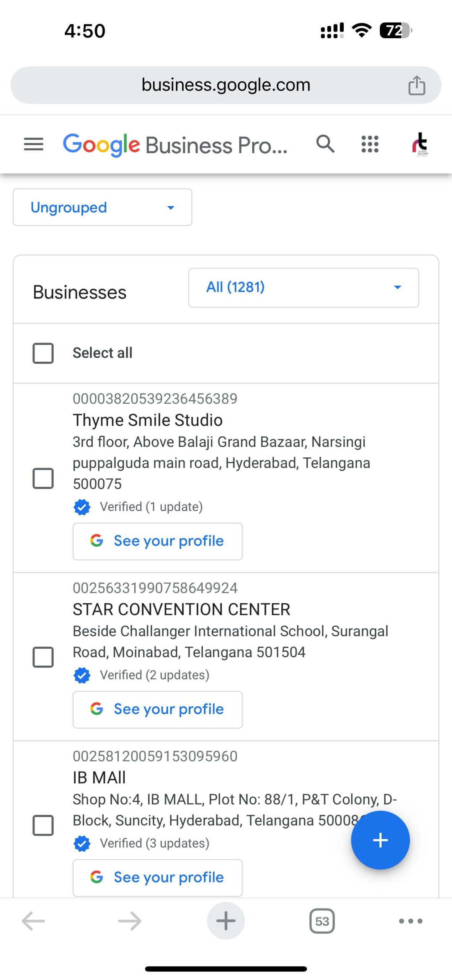Open the account profile avatar
The image size is (452, 980).
(420, 144)
